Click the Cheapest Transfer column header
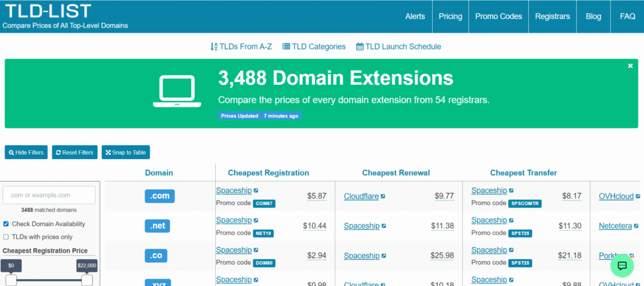The height and width of the screenshot is (286, 644). coord(524,173)
